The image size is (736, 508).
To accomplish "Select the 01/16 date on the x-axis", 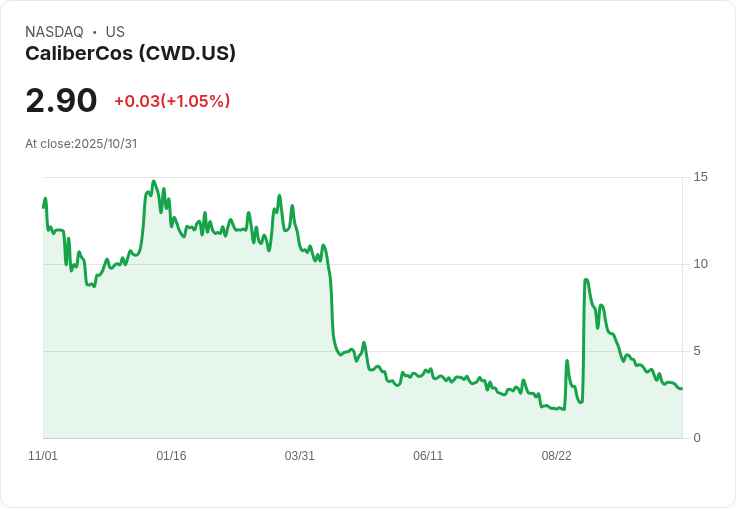I will [x=171, y=456].
